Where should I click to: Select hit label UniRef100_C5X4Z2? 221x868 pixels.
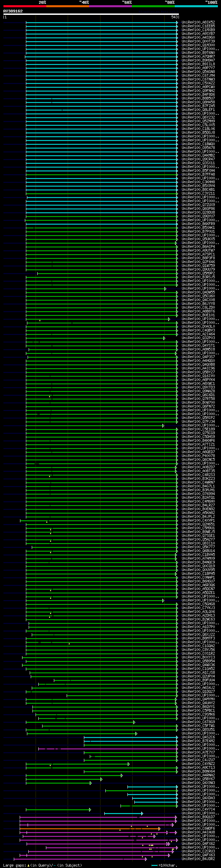[198, 83]
